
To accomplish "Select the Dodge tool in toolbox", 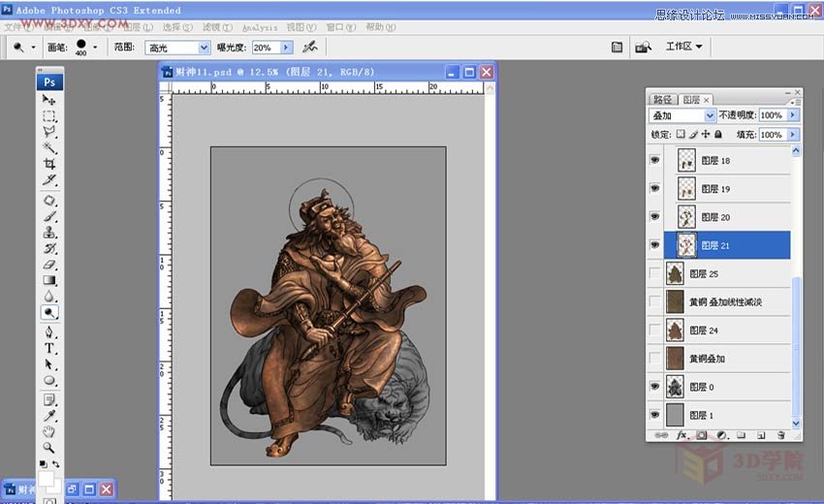I will [48, 313].
